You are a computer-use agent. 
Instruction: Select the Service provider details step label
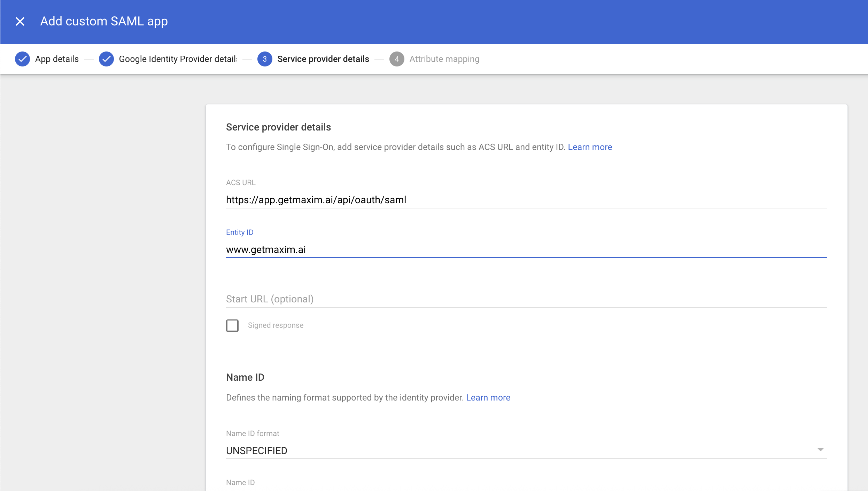click(x=323, y=59)
